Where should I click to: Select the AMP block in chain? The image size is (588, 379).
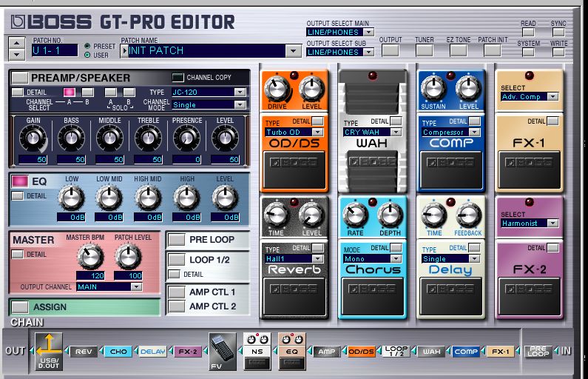point(327,352)
